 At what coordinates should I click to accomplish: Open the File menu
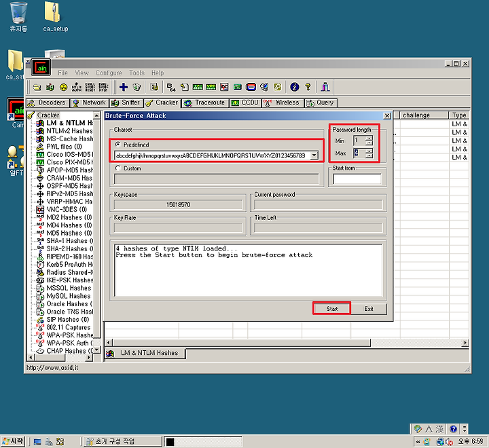[x=62, y=73]
